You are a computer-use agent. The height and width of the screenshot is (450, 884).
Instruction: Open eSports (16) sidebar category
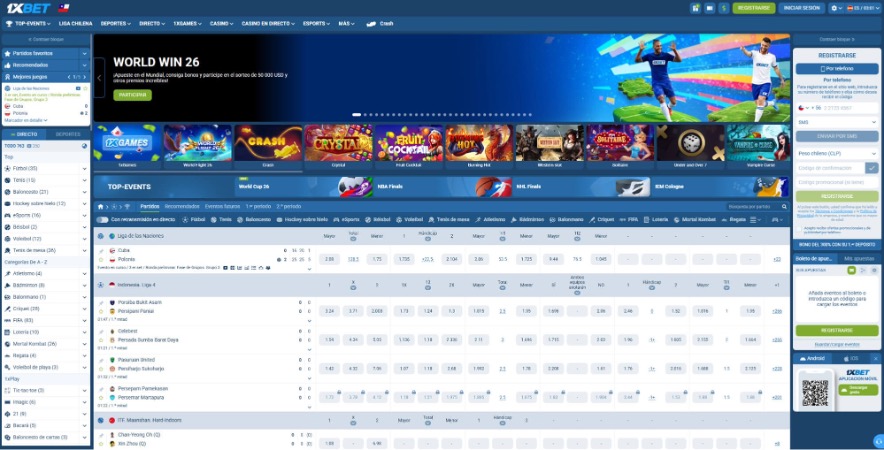46,215
